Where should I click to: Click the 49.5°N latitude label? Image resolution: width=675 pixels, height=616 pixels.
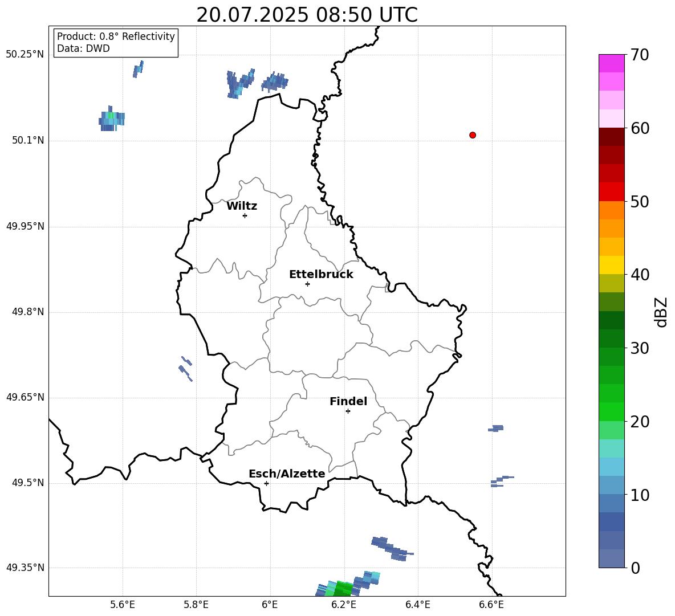[28, 483]
